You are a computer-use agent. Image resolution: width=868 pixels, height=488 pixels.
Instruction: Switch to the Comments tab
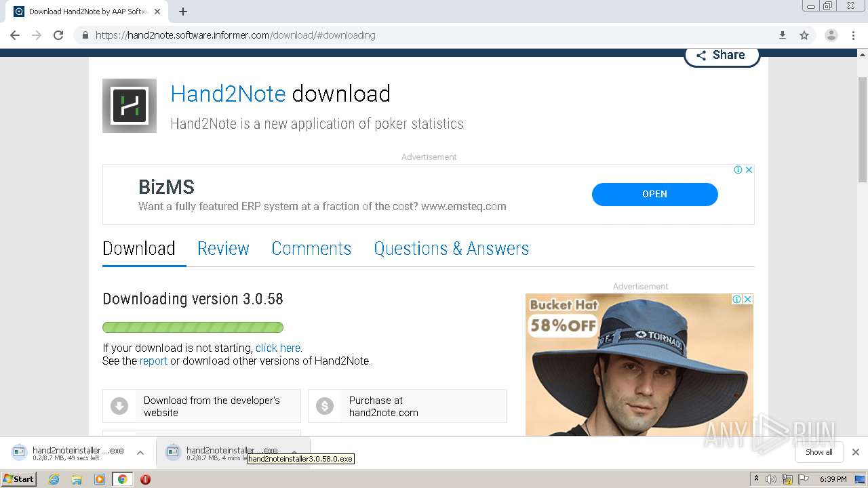(x=311, y=249)
